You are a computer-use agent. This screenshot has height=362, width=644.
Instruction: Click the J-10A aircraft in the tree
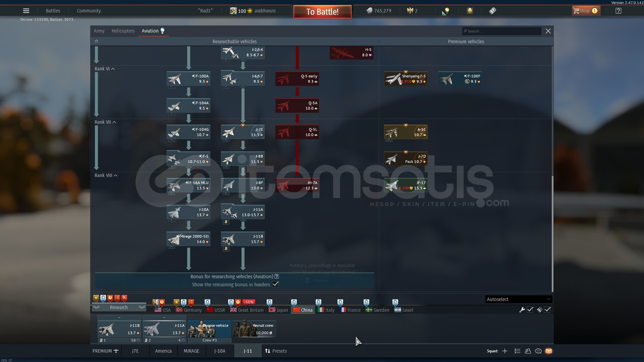[x=189, y=212]
